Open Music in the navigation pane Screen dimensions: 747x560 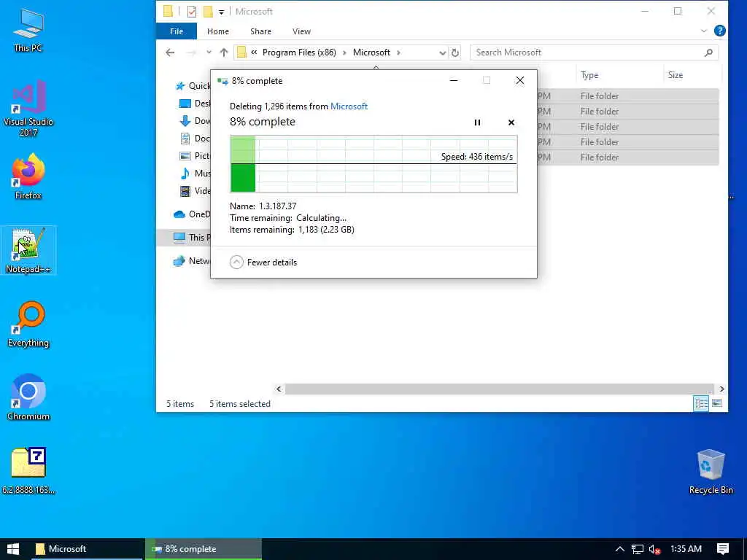pyautogui.click(x=194, y=174)
